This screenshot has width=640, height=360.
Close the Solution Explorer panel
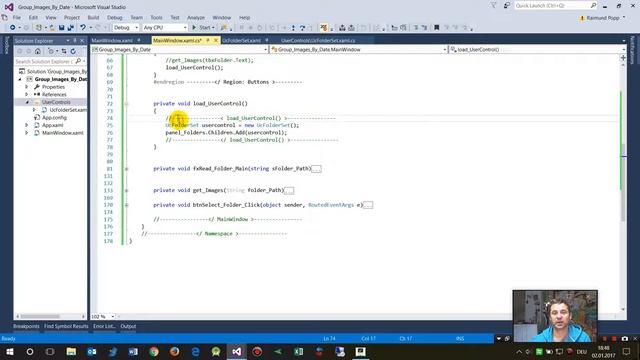point(82,41)
